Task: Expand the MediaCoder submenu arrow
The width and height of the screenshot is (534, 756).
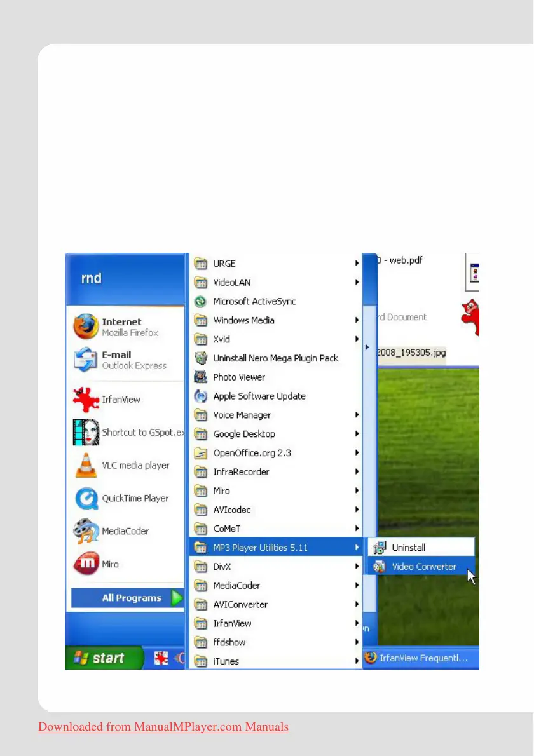Action: [357, 585]
